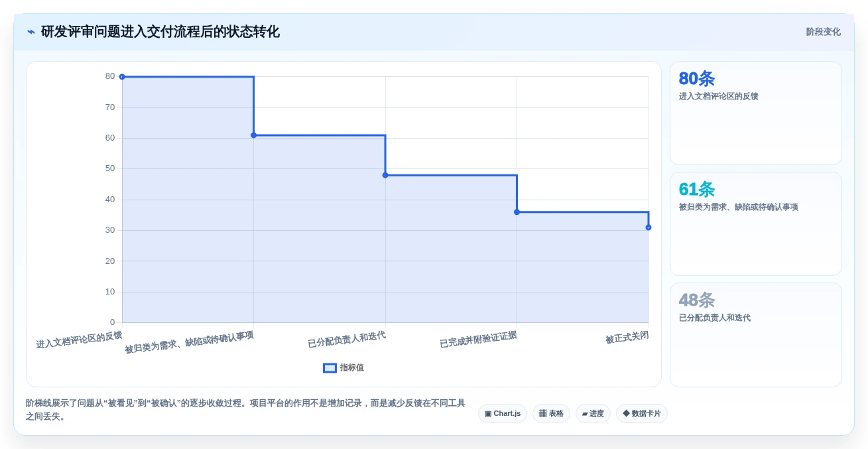Viewport: 868px width, 449px height.
Task: Click x-axis label 被正式关闭
Action: (627, 338)
